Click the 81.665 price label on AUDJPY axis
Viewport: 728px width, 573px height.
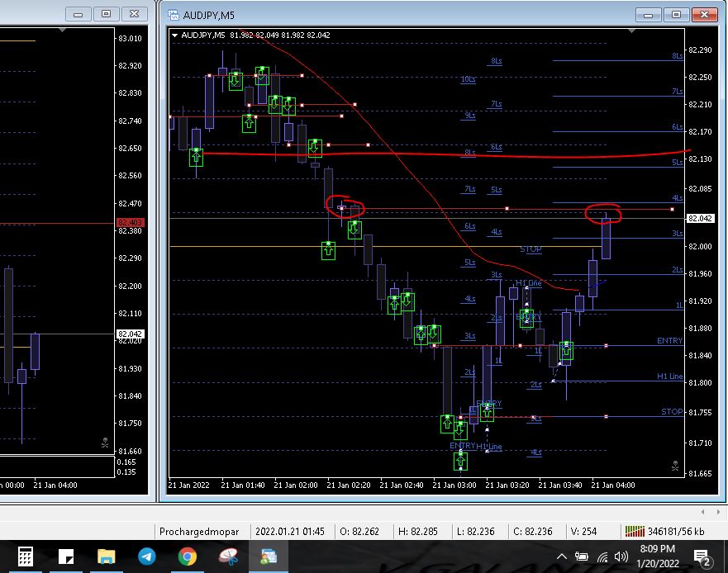coord(700,474)
